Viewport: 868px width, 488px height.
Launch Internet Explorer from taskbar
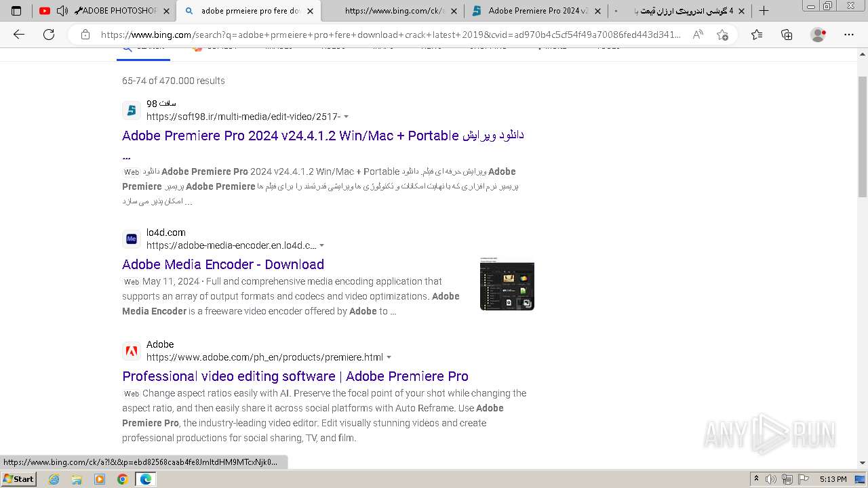point(54,479)
